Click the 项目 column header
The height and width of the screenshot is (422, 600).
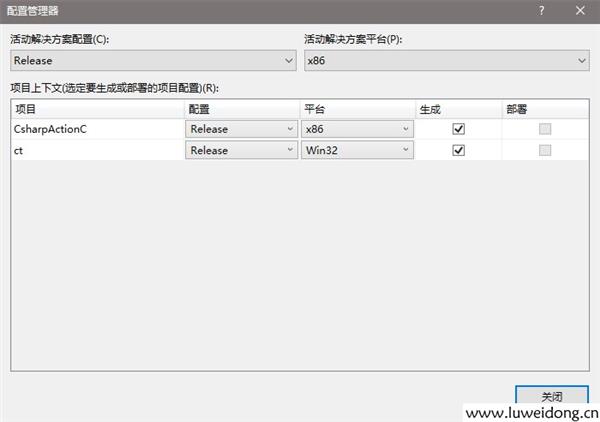point(97,108)
